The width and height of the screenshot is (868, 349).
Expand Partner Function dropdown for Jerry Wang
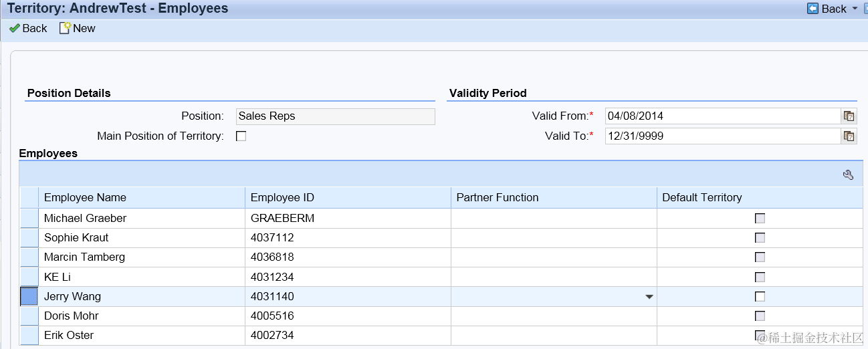(x=649, y=297)
